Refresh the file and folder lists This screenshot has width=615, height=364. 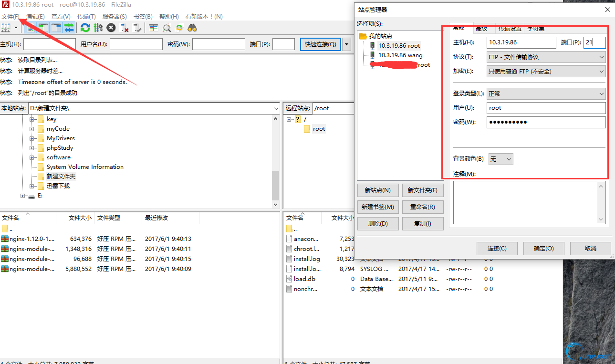pos(85,28)
